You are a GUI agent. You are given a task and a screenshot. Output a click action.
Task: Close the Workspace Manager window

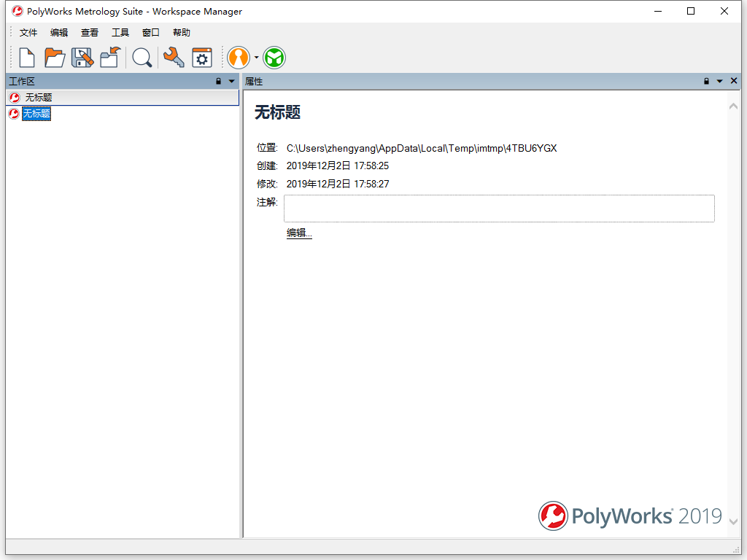point(724,11)
